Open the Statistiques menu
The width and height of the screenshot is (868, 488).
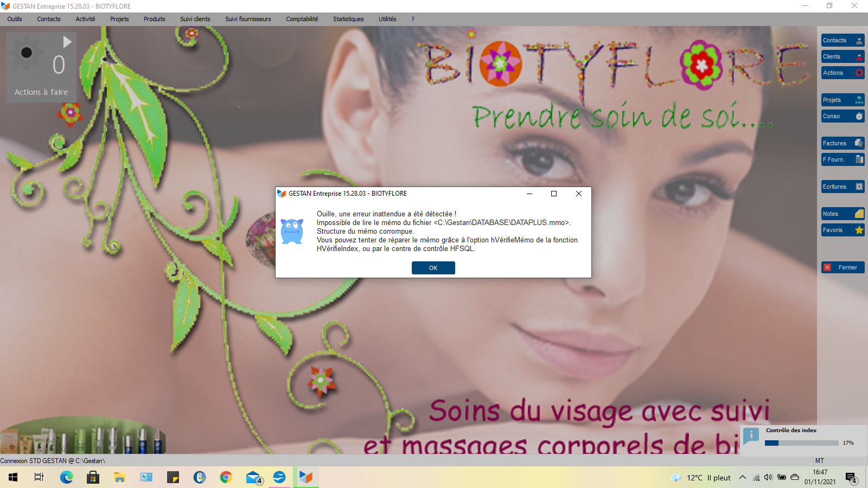point(348,19)
